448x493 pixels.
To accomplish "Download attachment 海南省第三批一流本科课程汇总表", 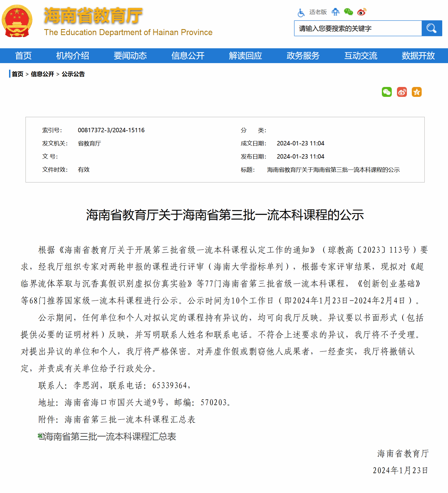I will point(110,436).
